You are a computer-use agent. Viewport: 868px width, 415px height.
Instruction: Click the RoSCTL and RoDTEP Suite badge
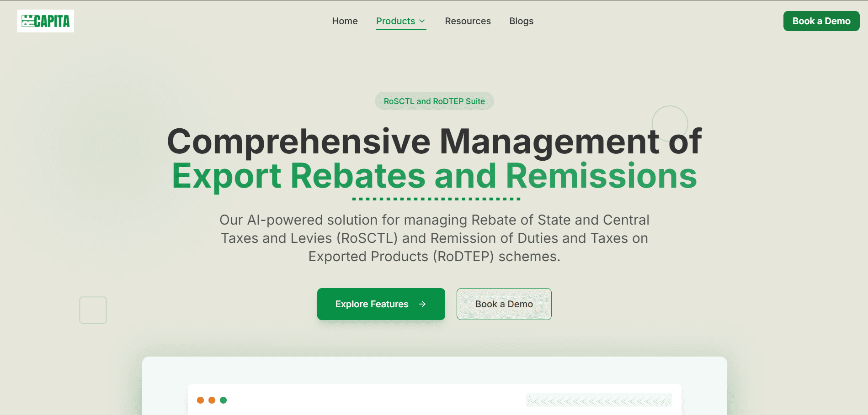point(434,101)
